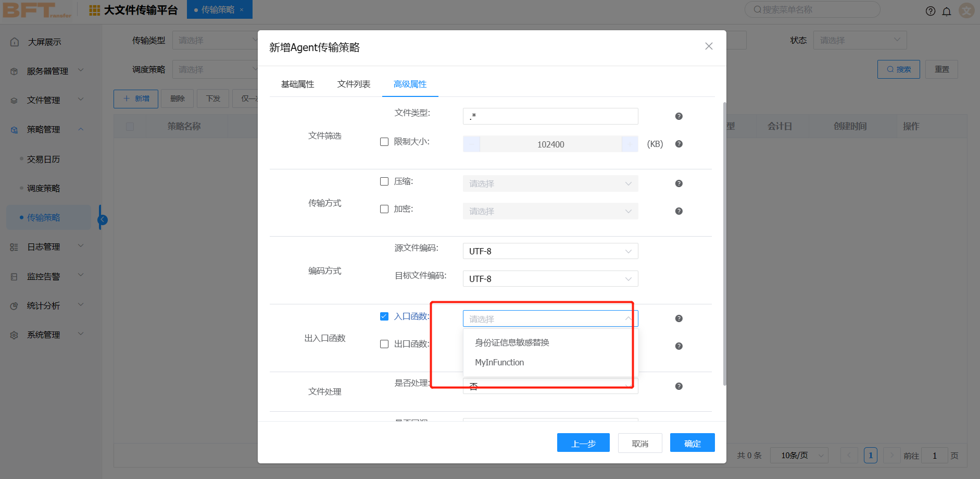
Task: Click the 统计分析 sidebar icon
Action: [x=14, y=305]
